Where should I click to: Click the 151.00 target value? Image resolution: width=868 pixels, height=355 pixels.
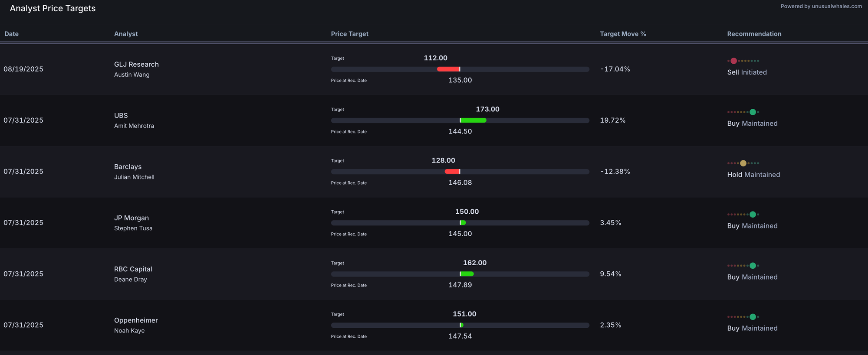[x=464, y=314]
